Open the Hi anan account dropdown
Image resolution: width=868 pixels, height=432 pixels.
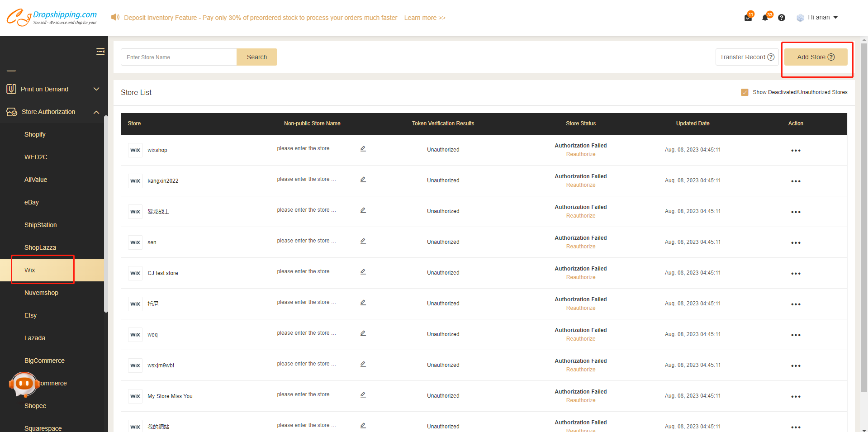(818, 18)
